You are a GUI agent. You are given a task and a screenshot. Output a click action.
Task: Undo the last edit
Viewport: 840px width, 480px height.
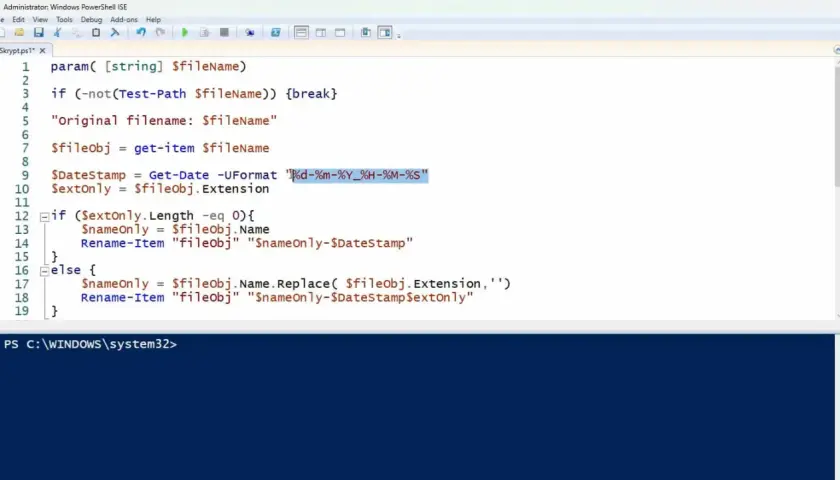(x=141, y=33)
